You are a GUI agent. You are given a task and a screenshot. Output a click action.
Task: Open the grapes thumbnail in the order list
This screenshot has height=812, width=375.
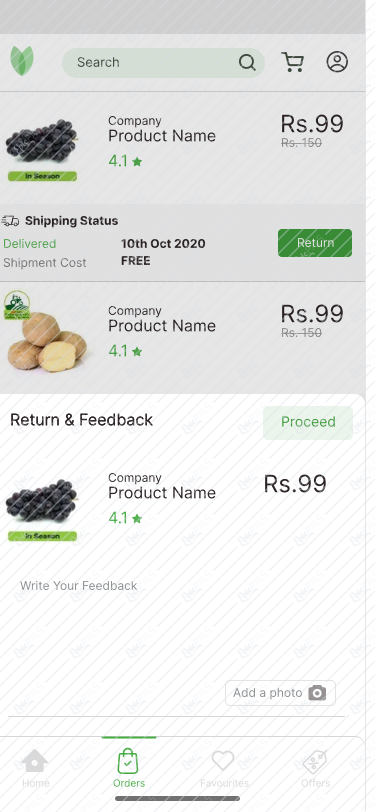coord(42,149)
